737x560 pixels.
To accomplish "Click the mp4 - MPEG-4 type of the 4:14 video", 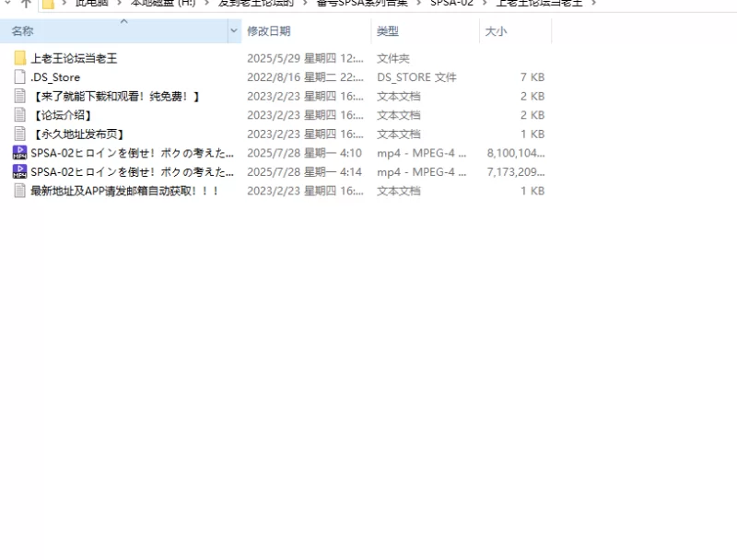I will pos(422,172).
